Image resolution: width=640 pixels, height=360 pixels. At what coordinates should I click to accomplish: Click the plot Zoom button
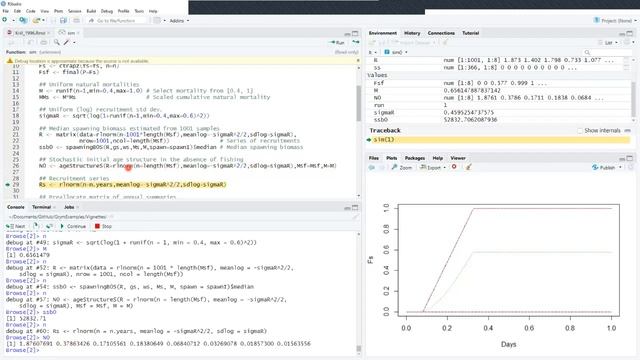[402, 167]
